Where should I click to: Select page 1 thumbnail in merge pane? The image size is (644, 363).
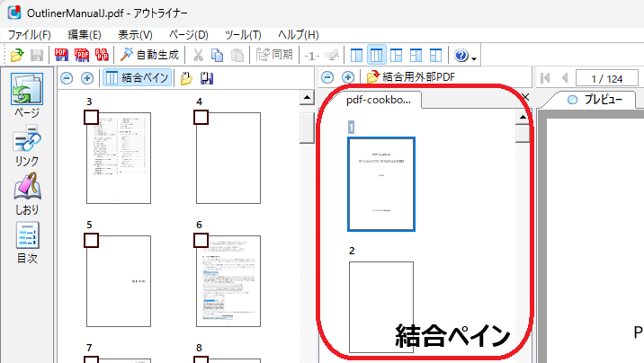click(x=381, y=183)
